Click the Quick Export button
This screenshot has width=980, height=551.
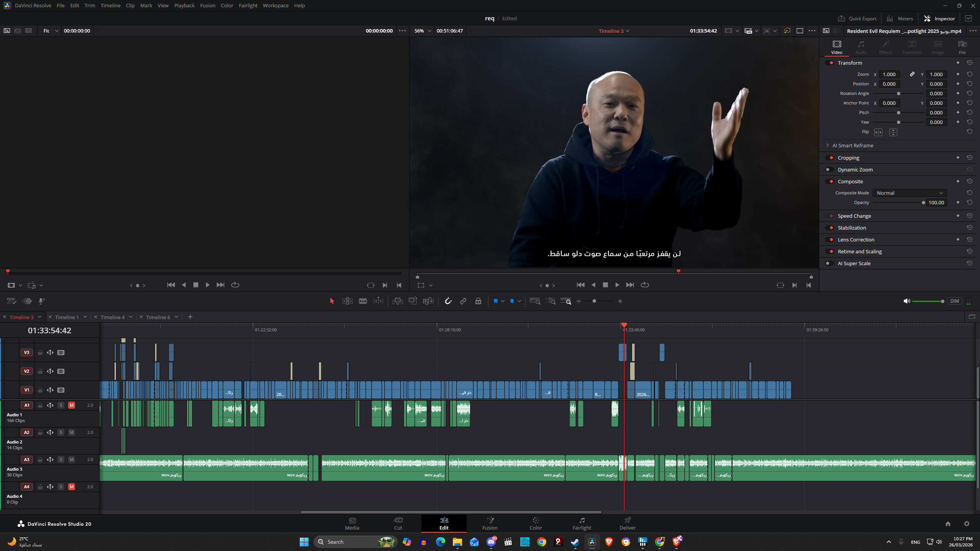coord(857,18)
